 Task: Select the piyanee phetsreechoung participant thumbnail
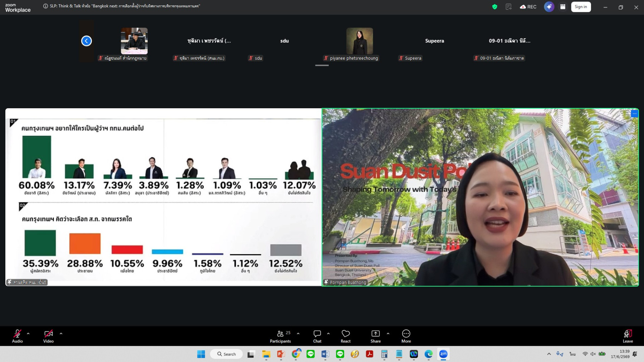coord(360,41)
